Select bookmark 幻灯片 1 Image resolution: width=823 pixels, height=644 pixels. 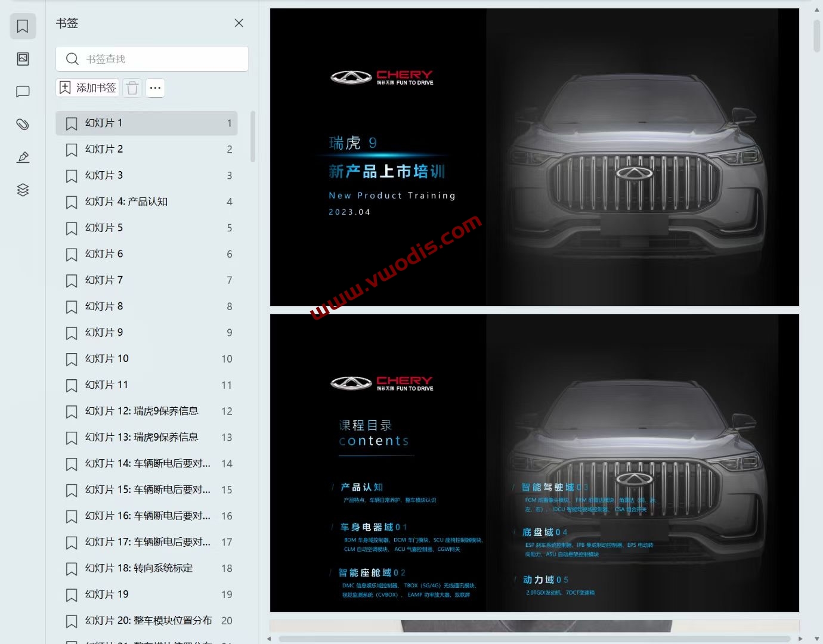147,123
